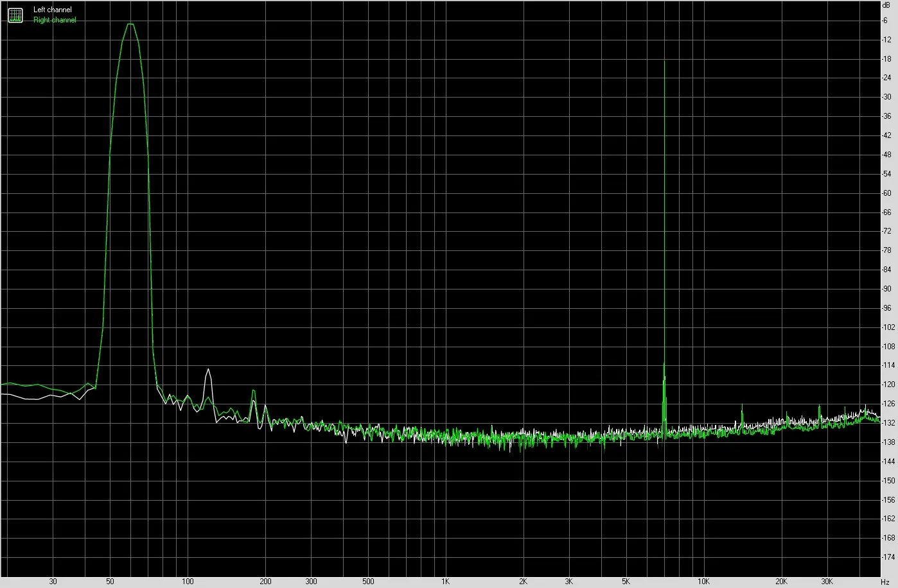This screenshot has width=898, height=588.
Task: Click the "dB" axis unit label
Action: pyautogui.click(x=886, y=4)
